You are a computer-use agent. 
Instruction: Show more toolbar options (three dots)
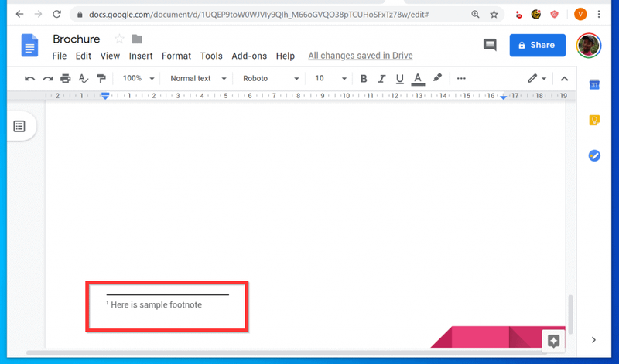[x=461, y=79]
